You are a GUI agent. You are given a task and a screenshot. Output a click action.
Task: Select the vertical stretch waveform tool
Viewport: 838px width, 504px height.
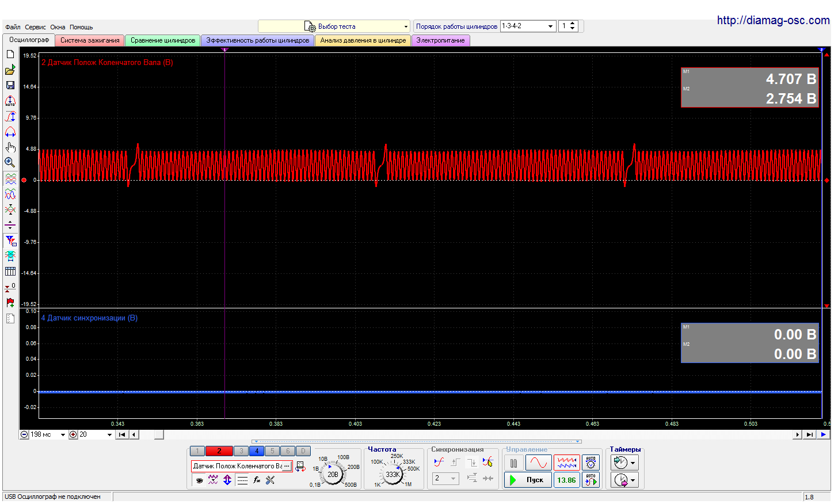[x=10, y=116]
